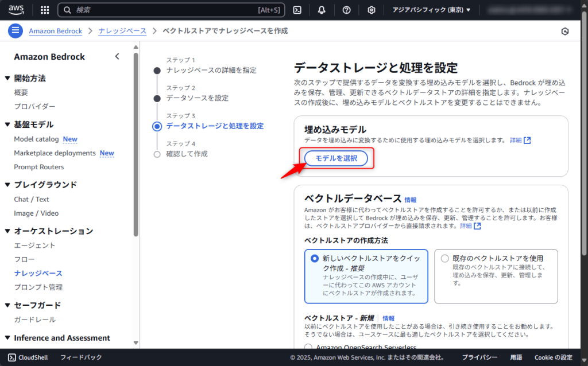This screenshot has height=366, width=588.
Task: Open the help question mark menu
Action: pos(346,10)
